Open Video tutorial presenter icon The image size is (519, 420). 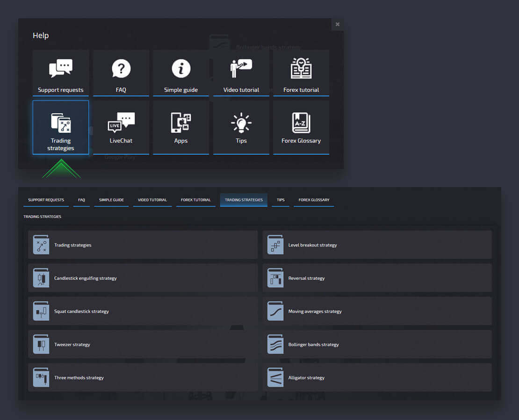point(241,68)
